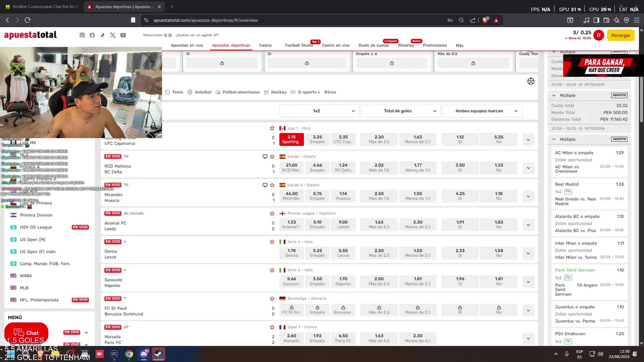Open the Facebook icon in the header
Viewport: 644px width, 362px height.
click(x=92, y=35)
